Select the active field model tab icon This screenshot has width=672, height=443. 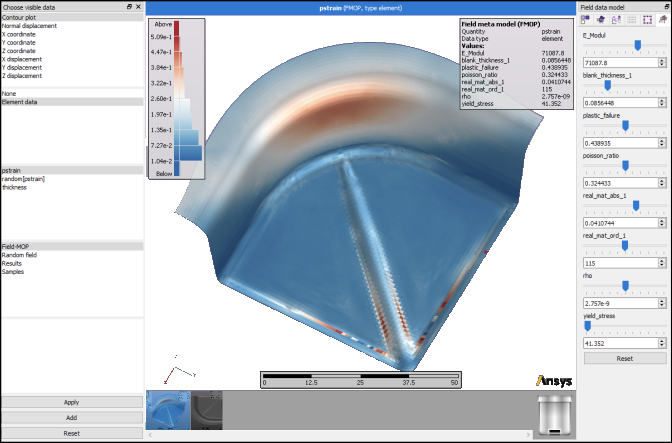pyautogui.click(x=663, y=20)
